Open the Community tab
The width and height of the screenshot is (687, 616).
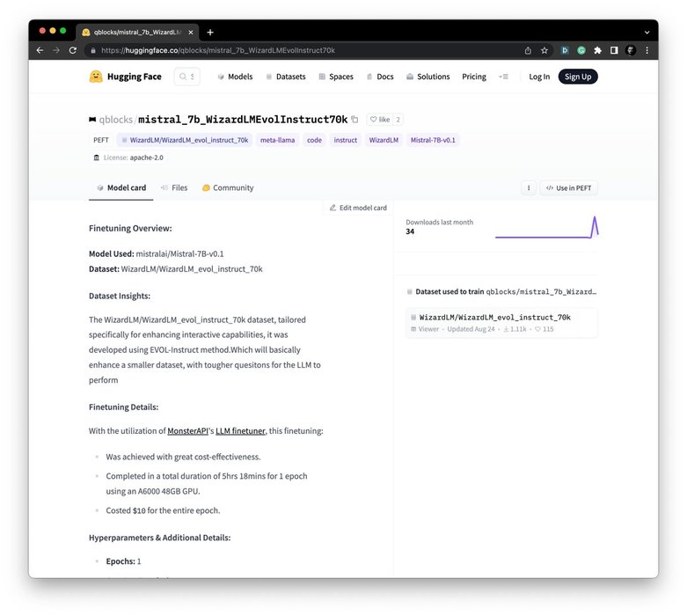pyautogui.click(x=228, y=187)
